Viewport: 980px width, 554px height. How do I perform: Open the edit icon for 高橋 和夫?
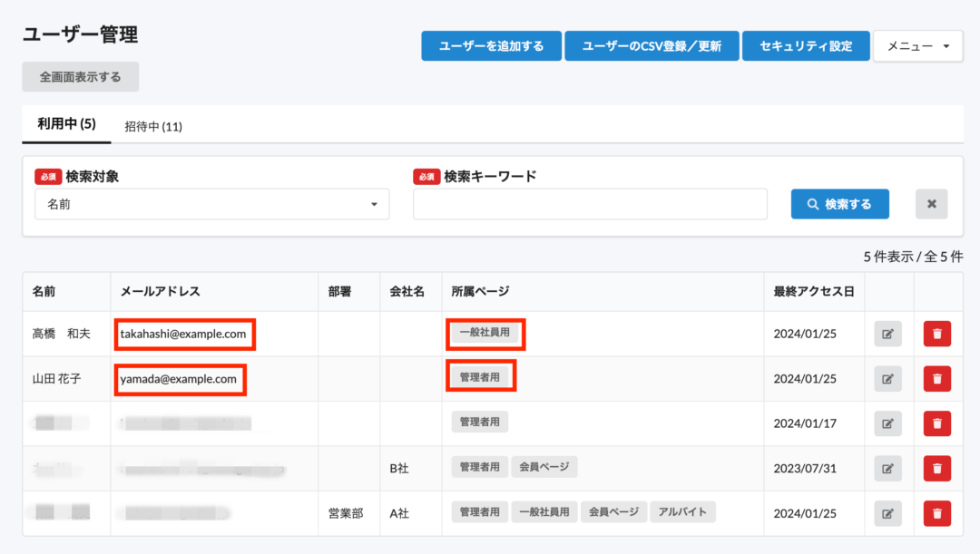tap(887, 333)
